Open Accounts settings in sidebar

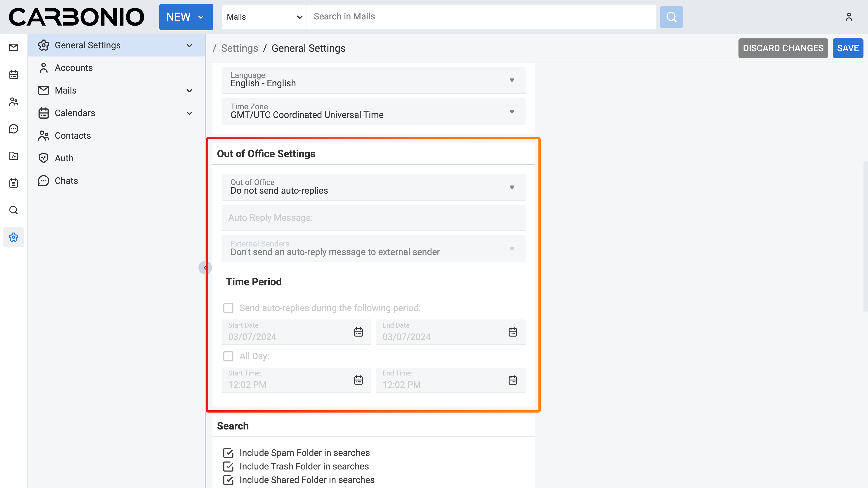73,68
